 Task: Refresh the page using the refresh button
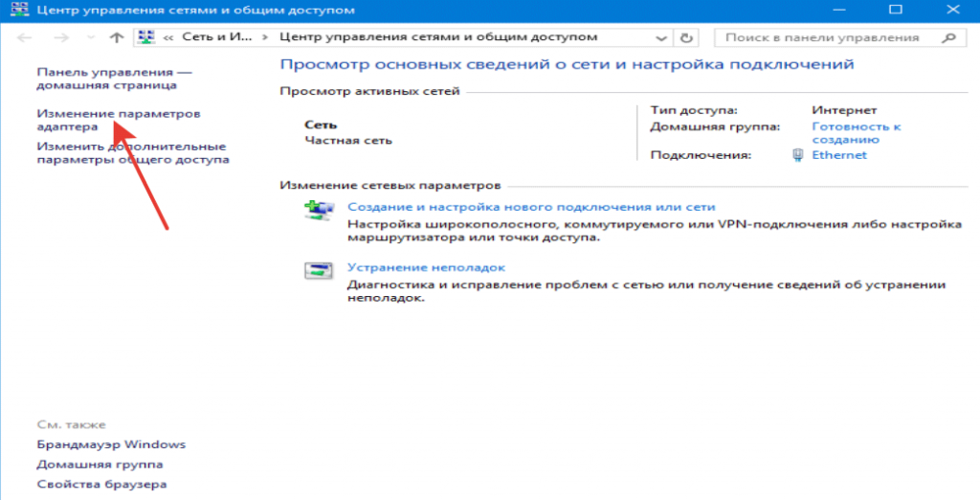[x=685, y=38]
